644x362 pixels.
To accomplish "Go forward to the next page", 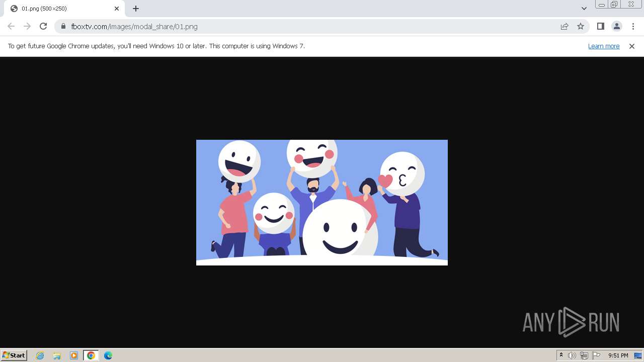I will [x=27, y=26].
